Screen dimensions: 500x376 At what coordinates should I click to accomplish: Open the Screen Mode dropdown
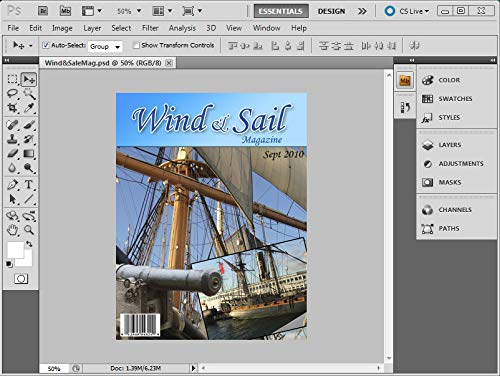[x=192, y=11]
